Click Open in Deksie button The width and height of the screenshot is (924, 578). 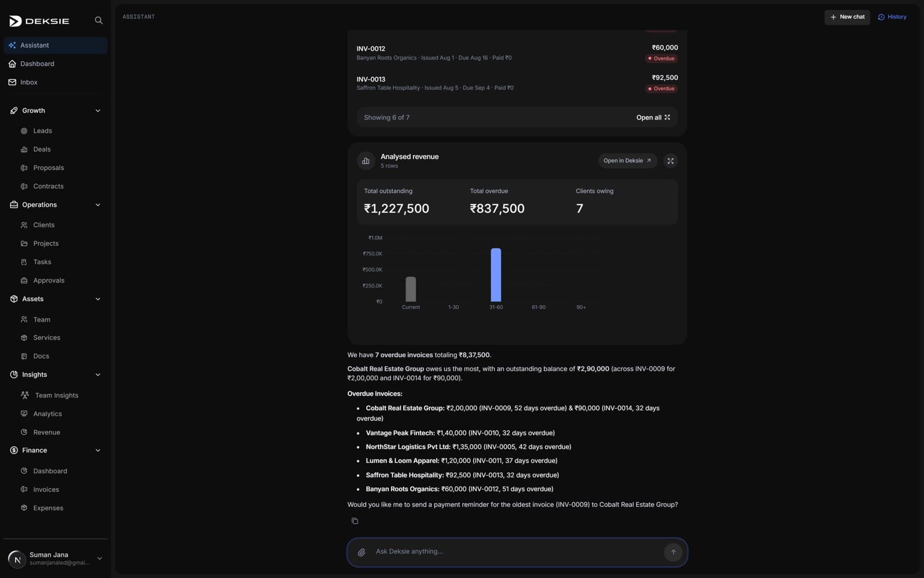627,161
